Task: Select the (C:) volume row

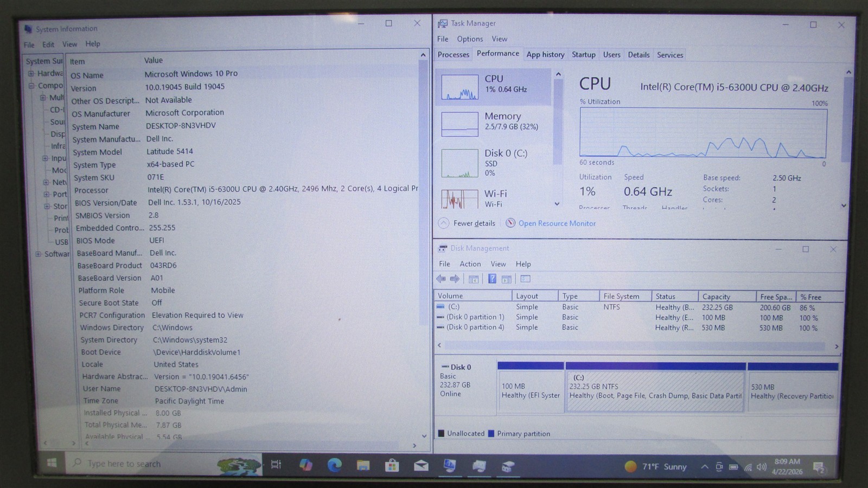Action: point(639,307)
